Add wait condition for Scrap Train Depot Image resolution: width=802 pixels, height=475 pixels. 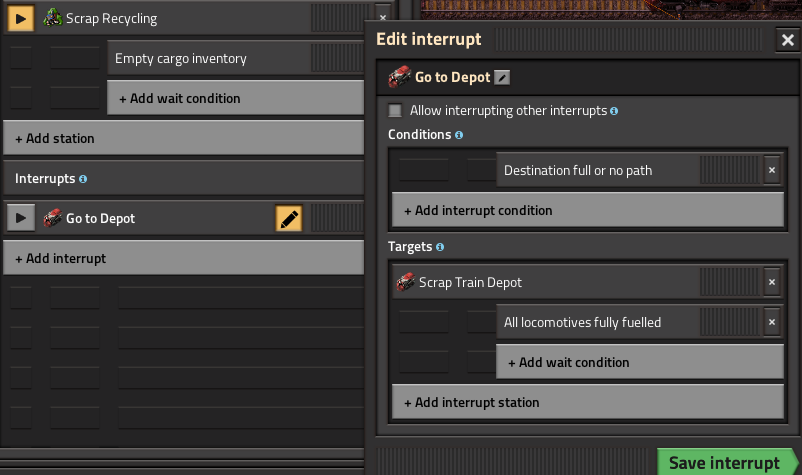639,362
